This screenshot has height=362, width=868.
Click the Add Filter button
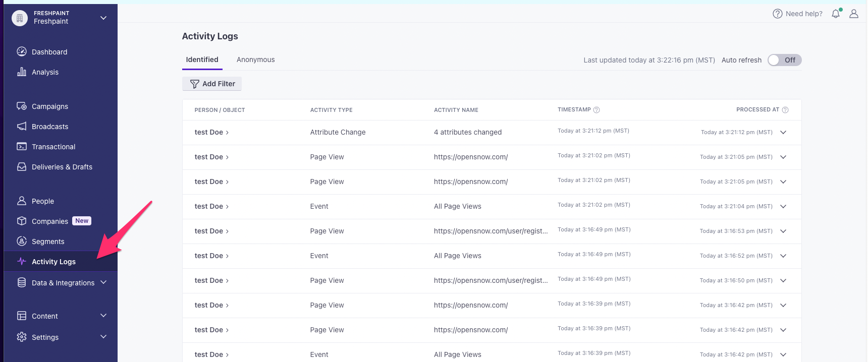pyautogui.click(x=212, y=84)
